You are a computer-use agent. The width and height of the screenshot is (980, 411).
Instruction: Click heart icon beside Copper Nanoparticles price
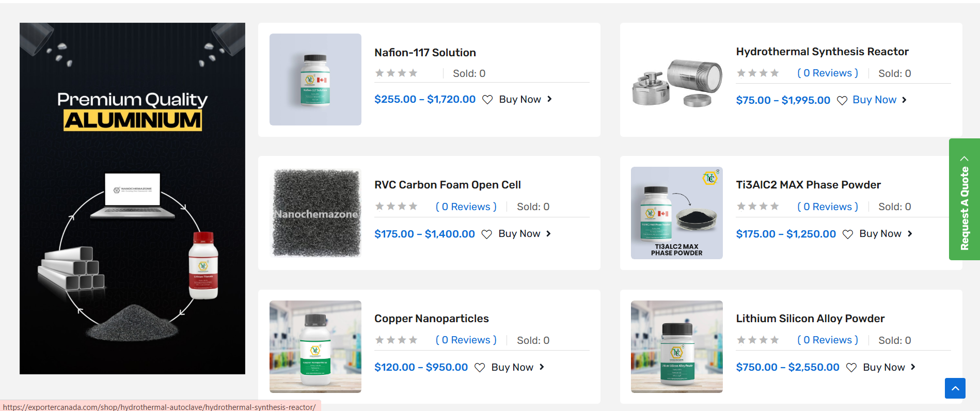(480, 368)
